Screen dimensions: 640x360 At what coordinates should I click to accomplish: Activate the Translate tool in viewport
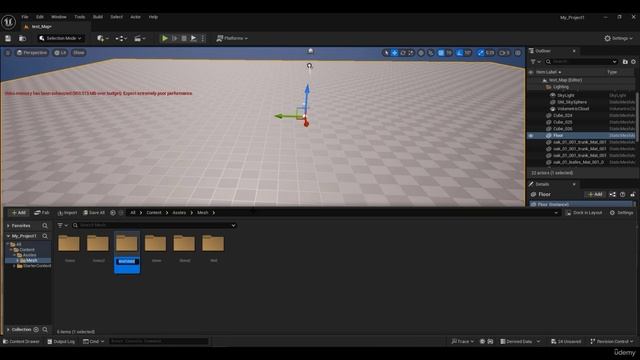[394, 53]
